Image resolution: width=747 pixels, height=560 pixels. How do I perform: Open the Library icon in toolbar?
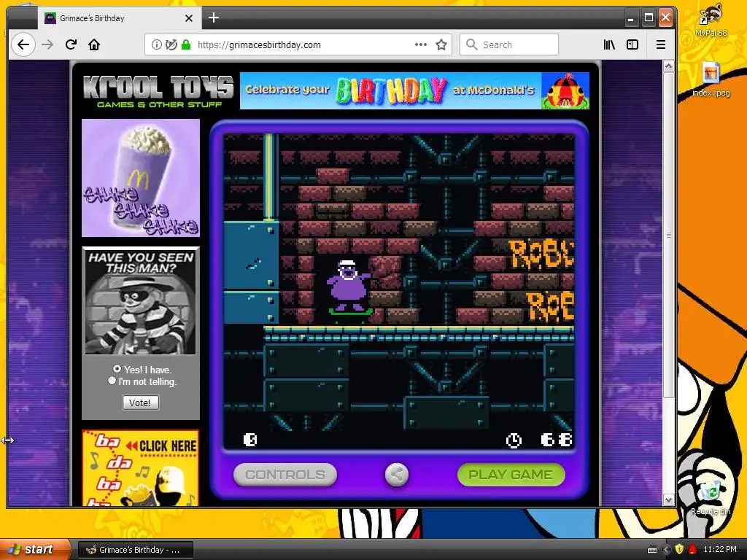609,44
